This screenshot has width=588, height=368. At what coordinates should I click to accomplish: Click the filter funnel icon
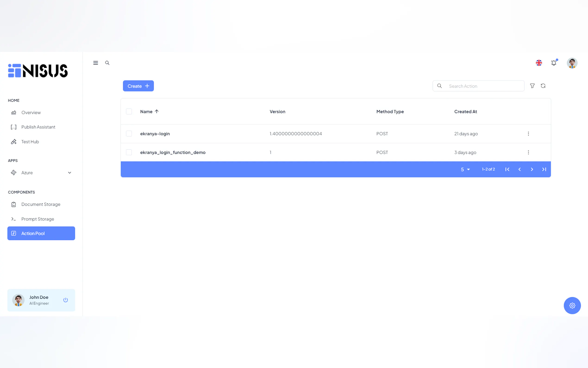(532, 86)
